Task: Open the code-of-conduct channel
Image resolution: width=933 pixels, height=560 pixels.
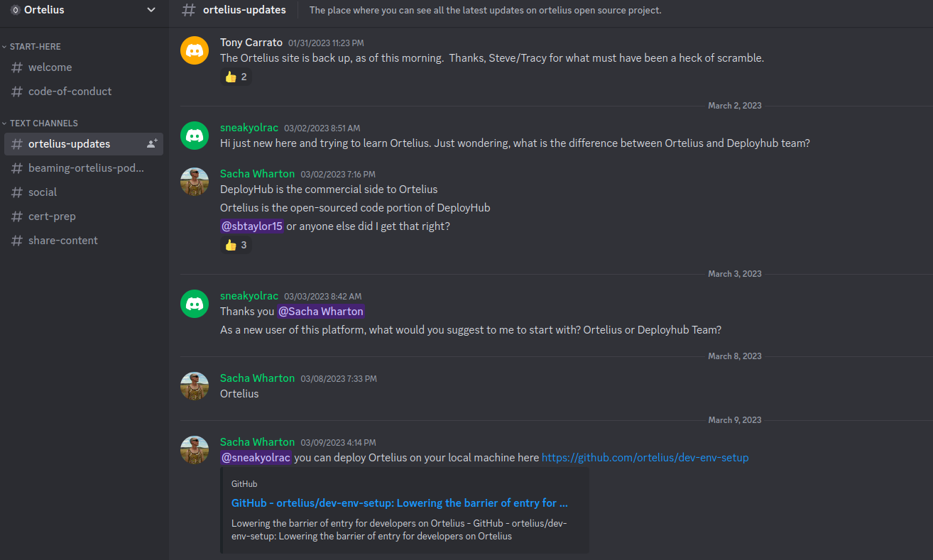Action: pos(70,92)
